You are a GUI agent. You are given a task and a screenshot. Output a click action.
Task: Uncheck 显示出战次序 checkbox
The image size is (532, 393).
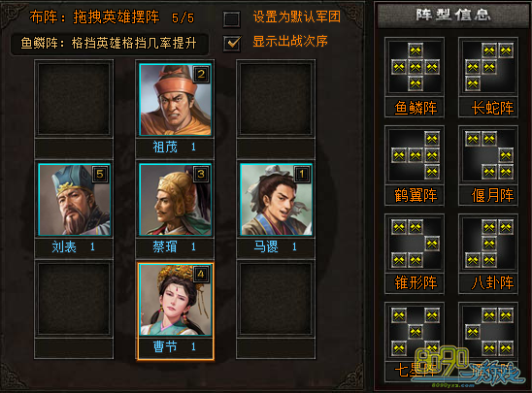click(232, 43)
